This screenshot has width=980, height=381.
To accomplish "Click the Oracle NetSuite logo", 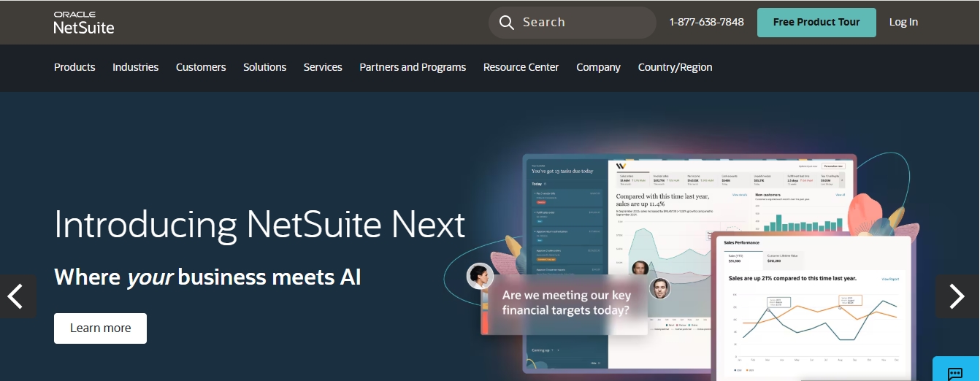I will pos(84,23).
